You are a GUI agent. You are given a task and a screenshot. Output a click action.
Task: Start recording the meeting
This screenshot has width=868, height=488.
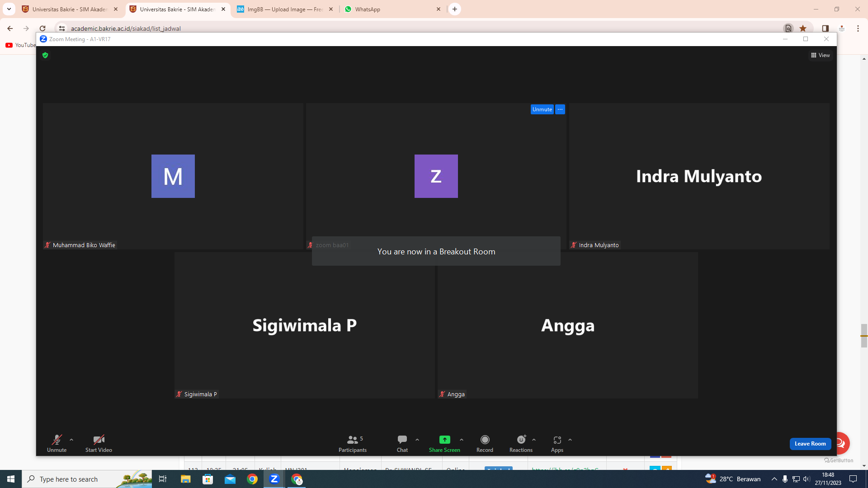[485, 443]
